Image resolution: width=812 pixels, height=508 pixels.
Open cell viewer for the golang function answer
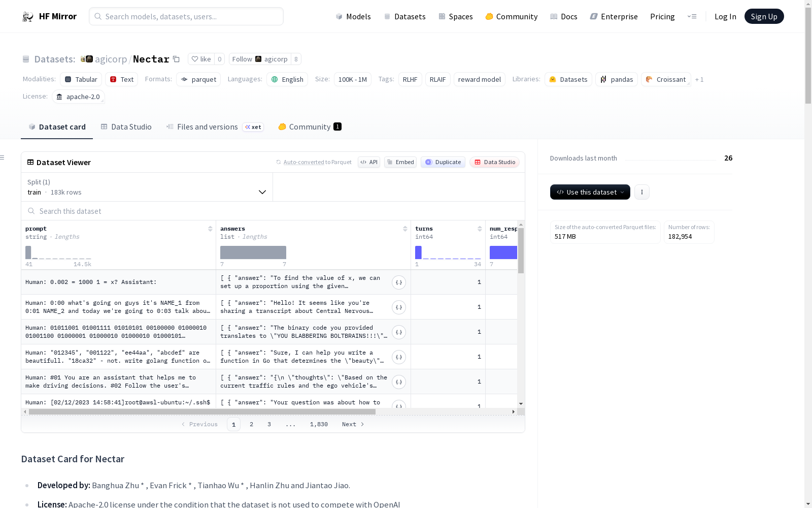point(399,357)
